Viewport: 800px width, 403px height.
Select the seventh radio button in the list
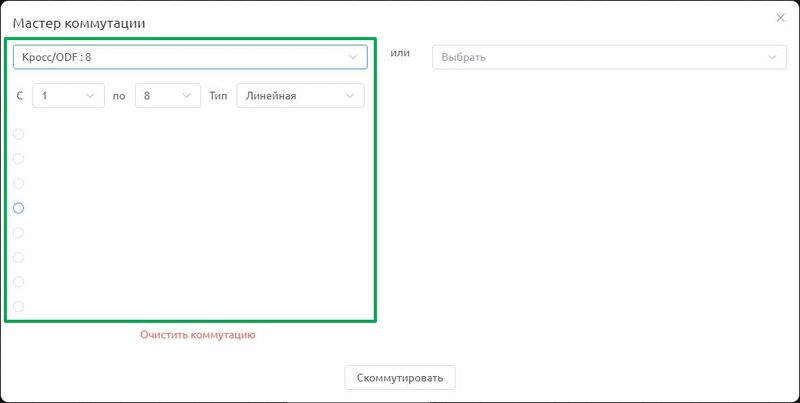(x=18, y=282)
